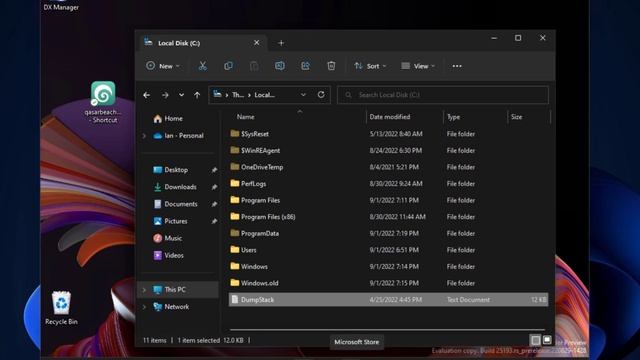640x360 pixels.
Task: Select the PerfLogs folder row
Action: coord(388,184)
